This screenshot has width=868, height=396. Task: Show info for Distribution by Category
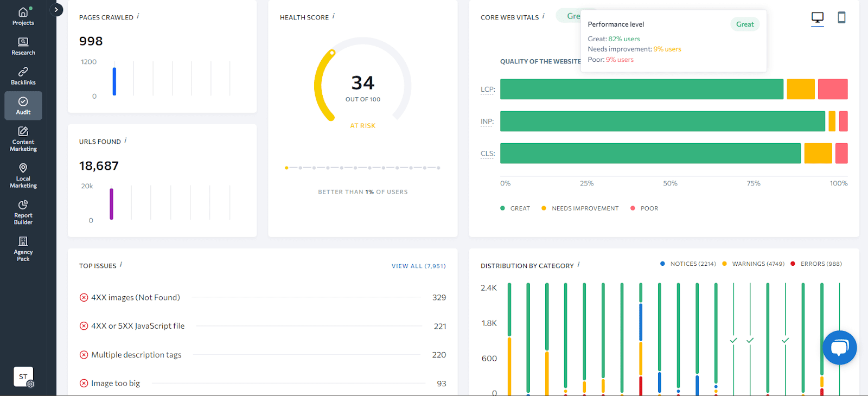[x=579, y=265]
